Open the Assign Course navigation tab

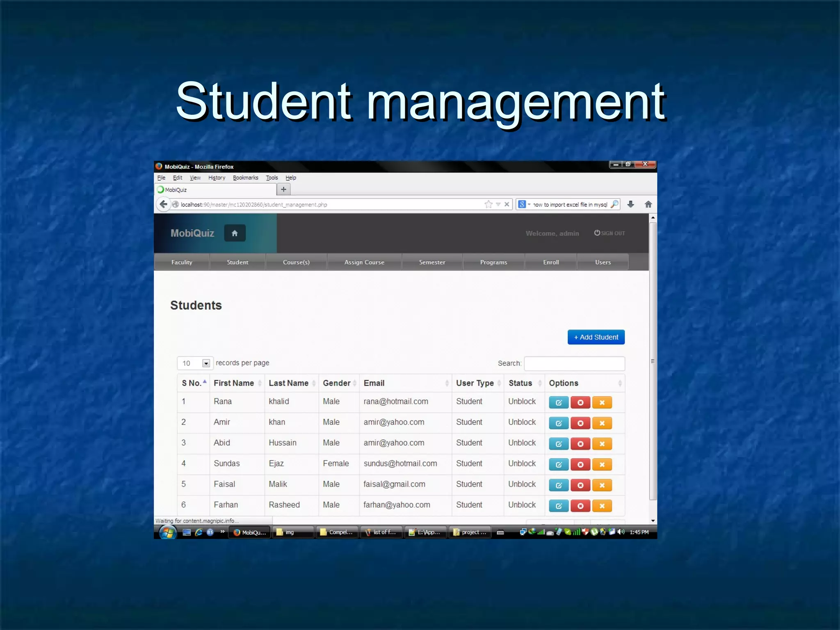click(x=364, y=262)
